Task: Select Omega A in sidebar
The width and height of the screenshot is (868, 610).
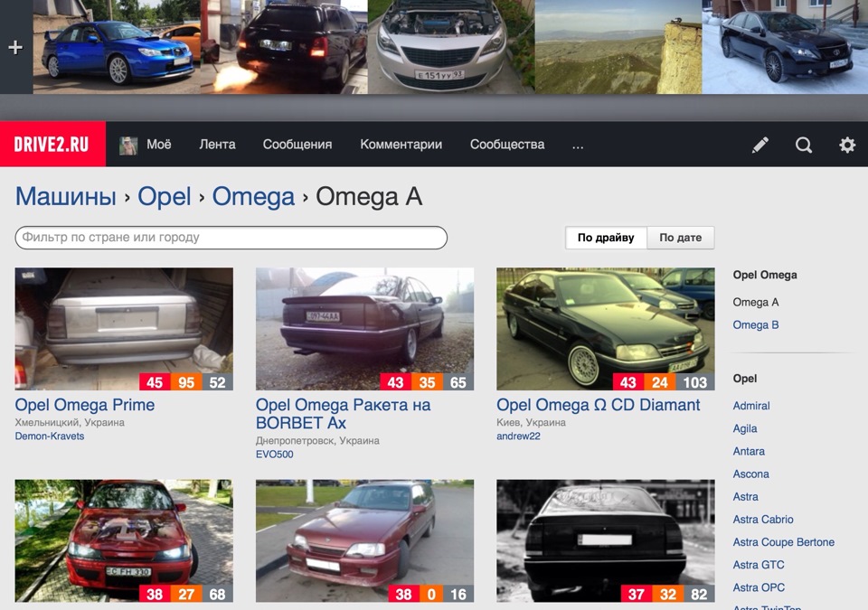Action: tap(756, 302)
